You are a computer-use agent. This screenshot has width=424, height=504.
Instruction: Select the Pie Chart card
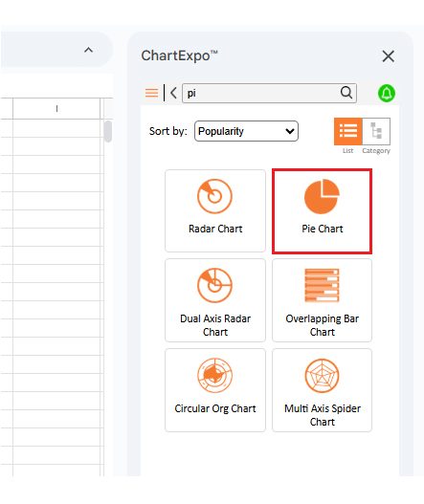click(x=322, y=211)
